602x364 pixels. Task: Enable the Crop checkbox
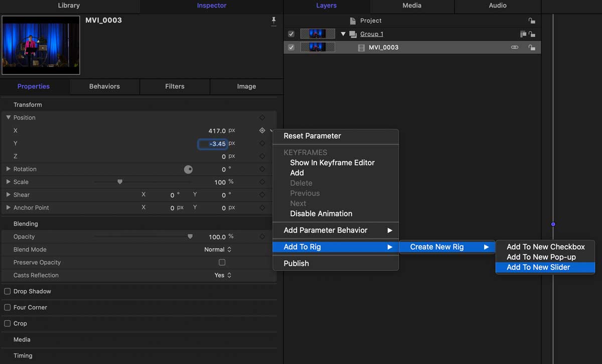pos(8,323)
